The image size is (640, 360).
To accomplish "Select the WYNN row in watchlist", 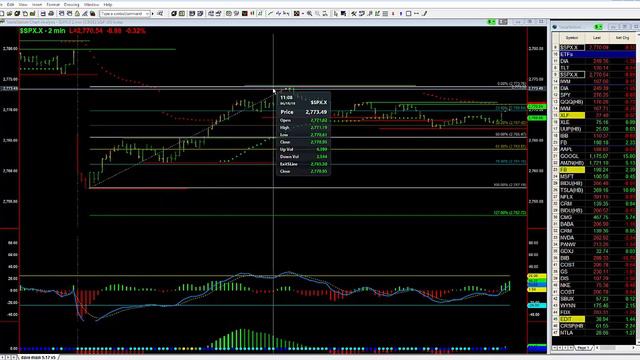I will [595, 305].
